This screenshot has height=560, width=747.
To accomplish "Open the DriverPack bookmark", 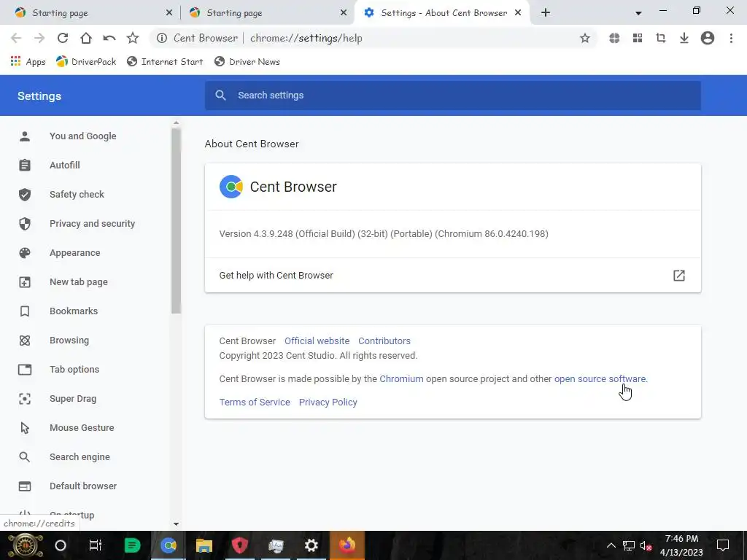I will [86, 61].
